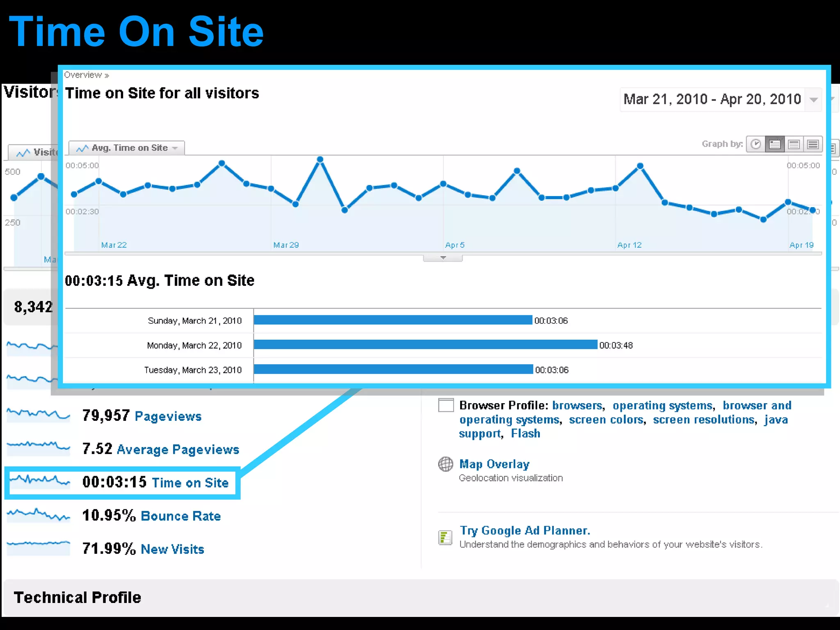Select the Graph by day icon
840x630 pixels.
pyautogui.click(x=774, y=144)
